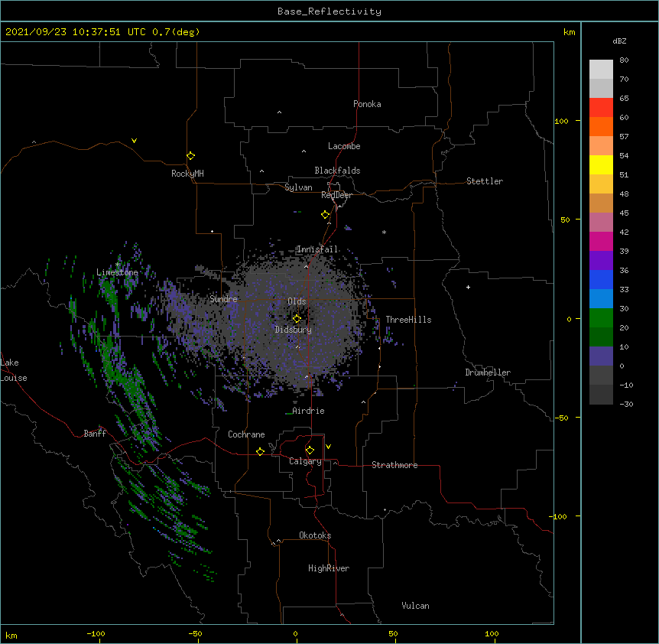Select the Olds label
This screenshot has height=644, width=659.
(297, 301)
